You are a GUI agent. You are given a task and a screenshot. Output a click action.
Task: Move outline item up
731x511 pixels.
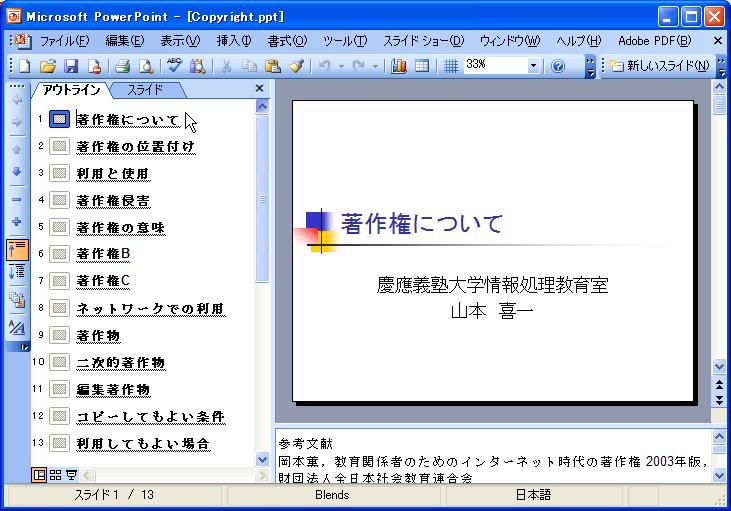click(17, 150)
